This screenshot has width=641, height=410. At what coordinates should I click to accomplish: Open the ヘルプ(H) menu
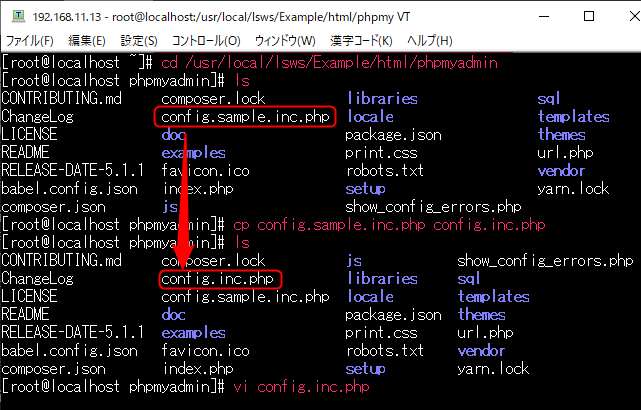coord(430,40)
